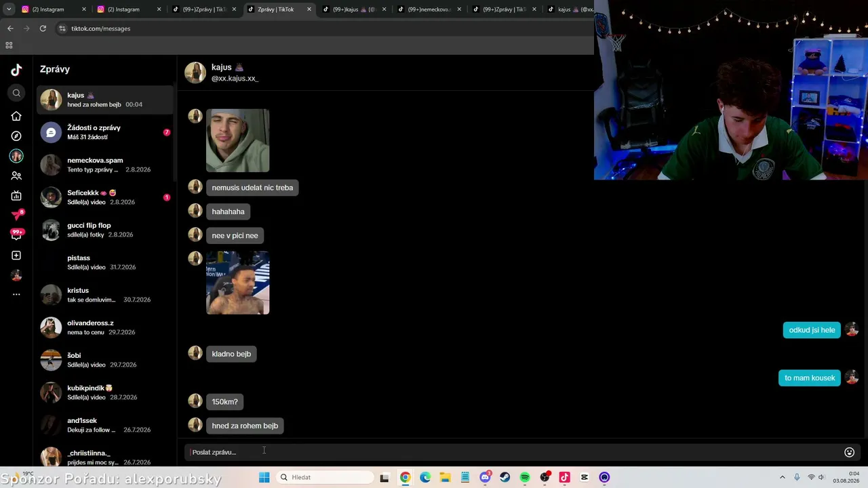Open the More options ellipsis in sidebar
The height and width of the screenshot is (488, 868).
16,294
